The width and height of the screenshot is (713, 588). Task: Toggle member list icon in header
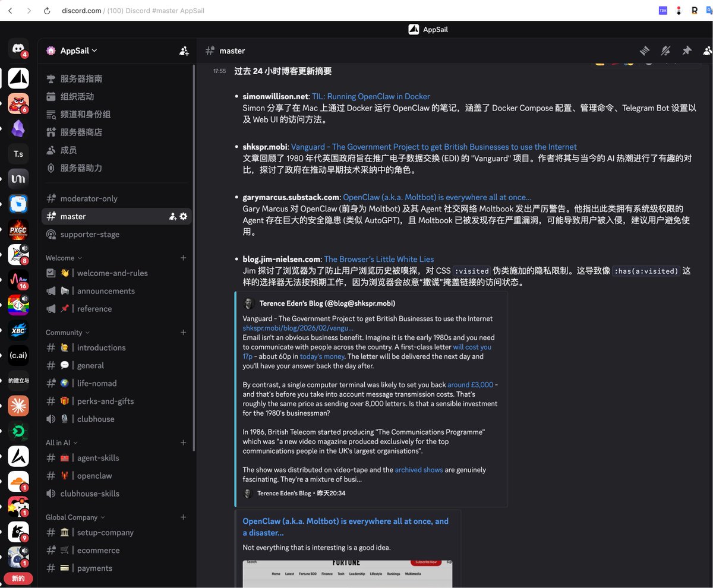707,51
